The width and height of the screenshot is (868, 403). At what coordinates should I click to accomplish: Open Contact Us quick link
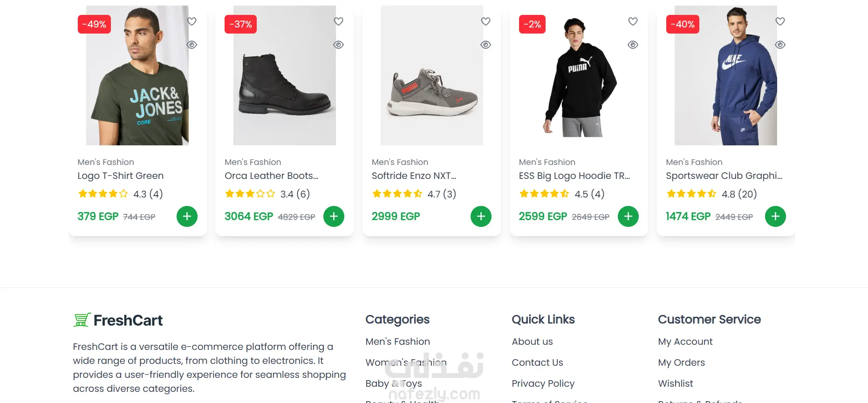[x=537, y=362]
